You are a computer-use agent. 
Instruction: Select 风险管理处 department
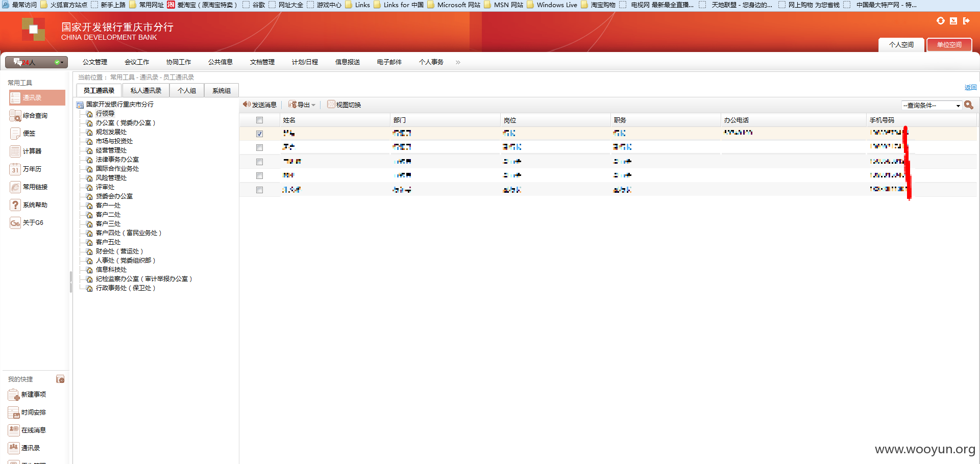click(x=111, y=178)
